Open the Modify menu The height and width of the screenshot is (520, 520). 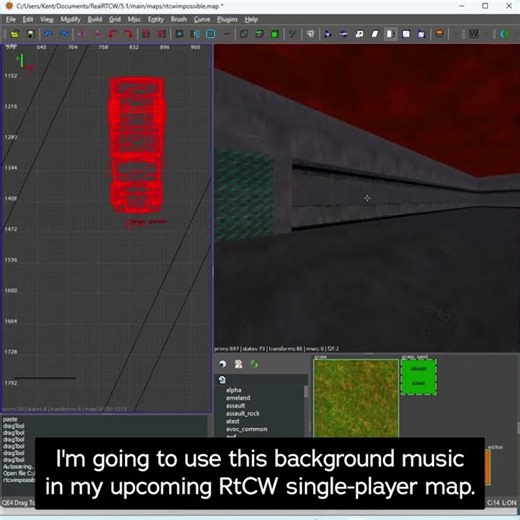coord(70,19)
